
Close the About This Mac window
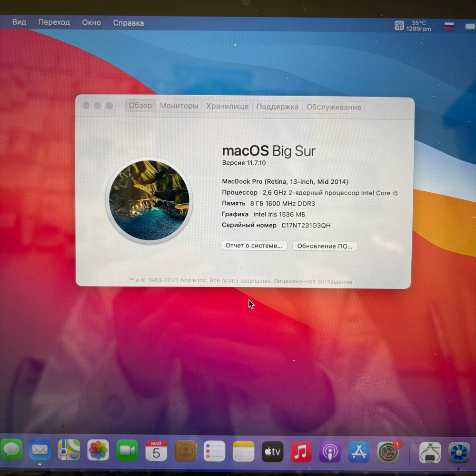point(86,105)
